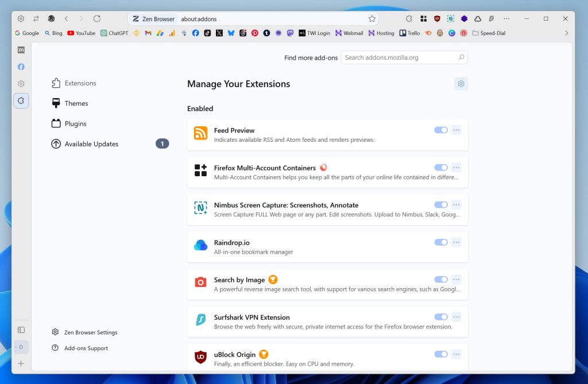
Task: Click the addons.mozilla.org search field
Action: click(402, 57)
